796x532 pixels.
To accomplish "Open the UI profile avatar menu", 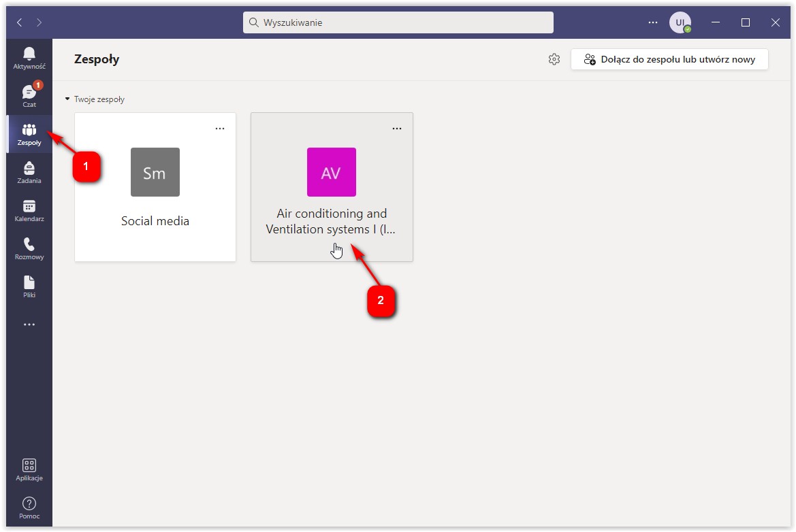I will click(680, 22).
